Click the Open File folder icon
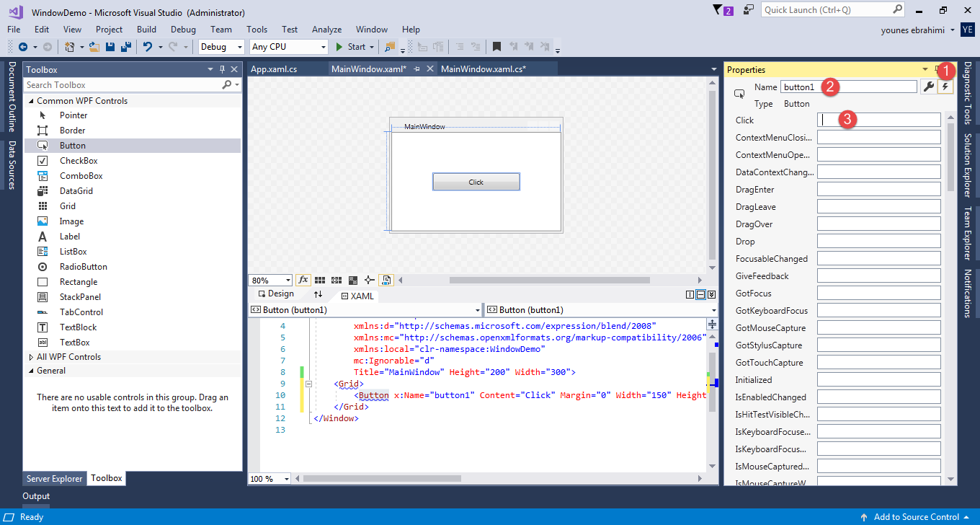Screen dimensions: 980x525 [94, 47]
